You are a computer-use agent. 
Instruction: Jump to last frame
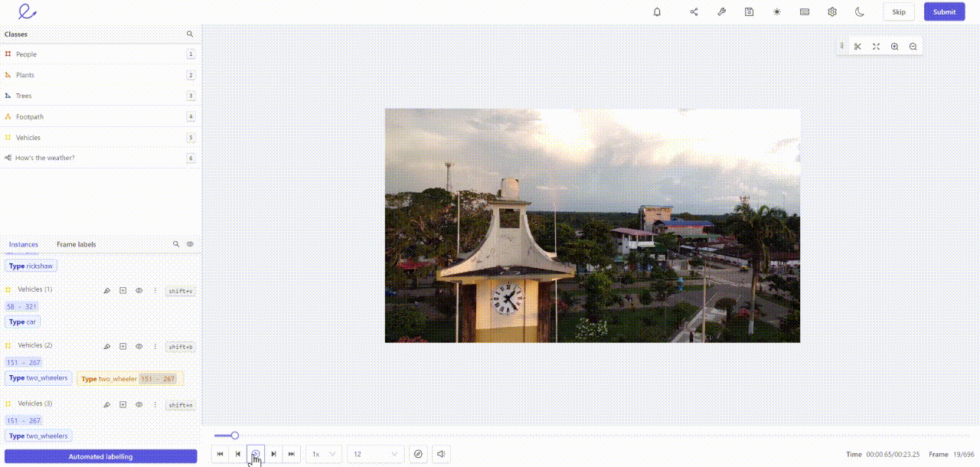(291, 454)
